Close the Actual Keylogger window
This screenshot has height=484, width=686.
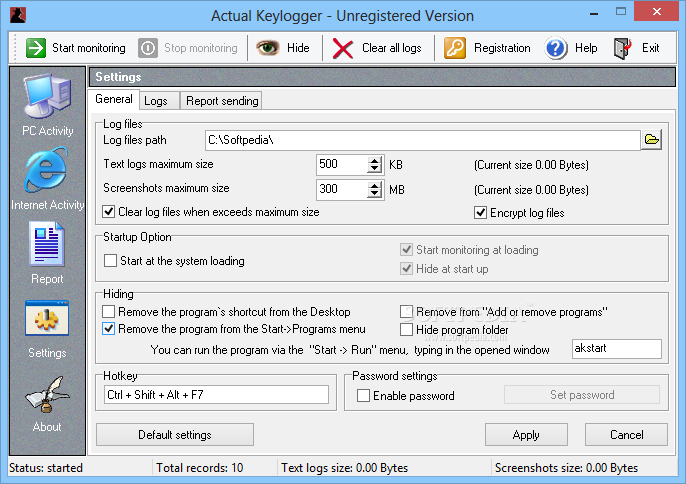click(656, 11)
